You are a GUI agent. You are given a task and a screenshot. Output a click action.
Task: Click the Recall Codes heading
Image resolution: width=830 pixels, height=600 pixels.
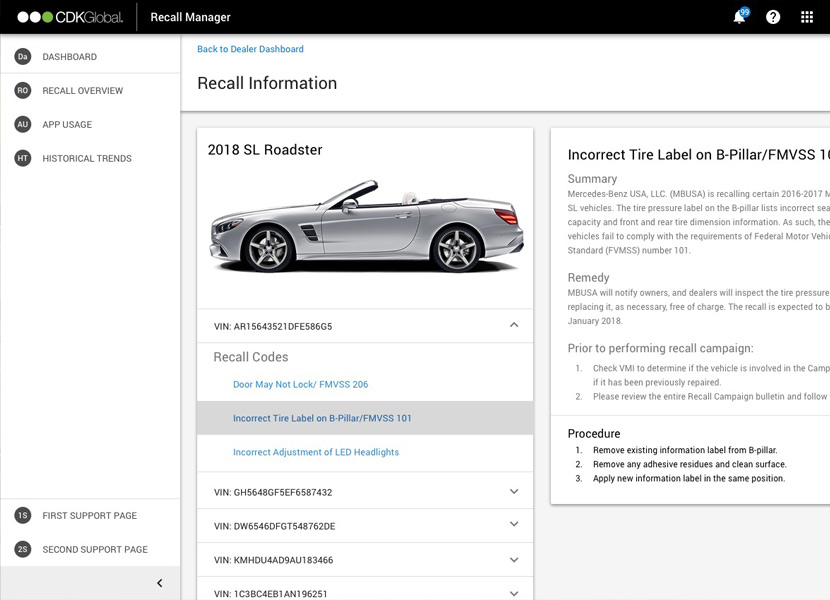251,357
